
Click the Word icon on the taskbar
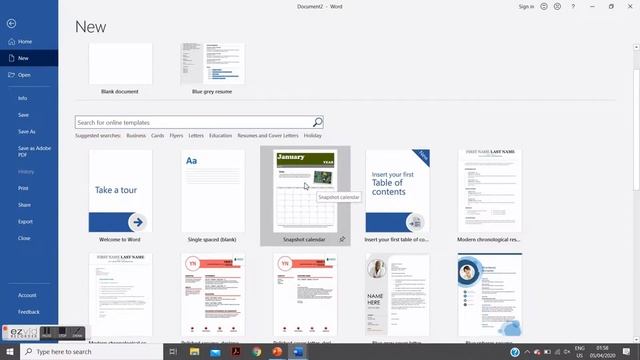[298, 351]
